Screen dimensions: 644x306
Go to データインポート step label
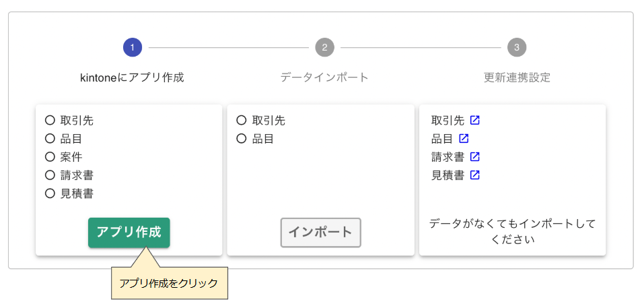coord(324,78)
